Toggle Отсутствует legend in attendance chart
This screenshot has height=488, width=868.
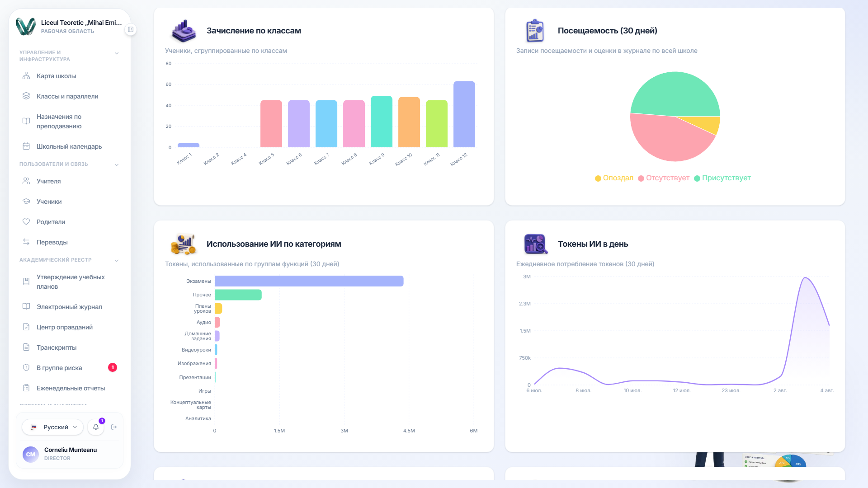(664, 178)
